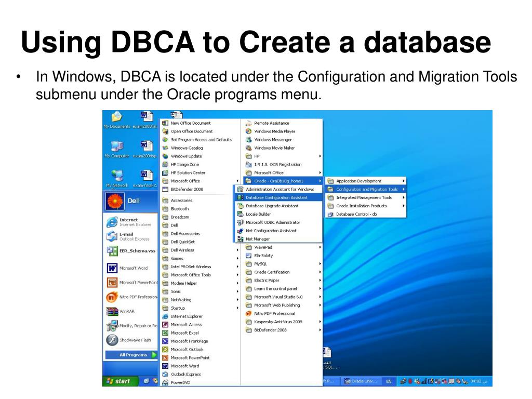The width and height of the screenshot is (532, 399).
Task: Click the Windows start button
Action: coord(120,381)
